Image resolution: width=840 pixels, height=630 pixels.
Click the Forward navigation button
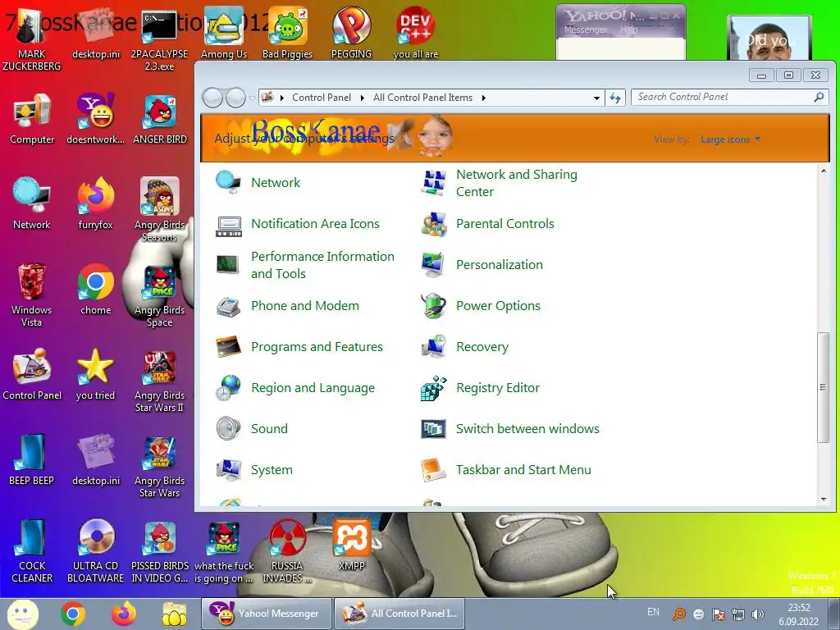(x=235, y=98)
